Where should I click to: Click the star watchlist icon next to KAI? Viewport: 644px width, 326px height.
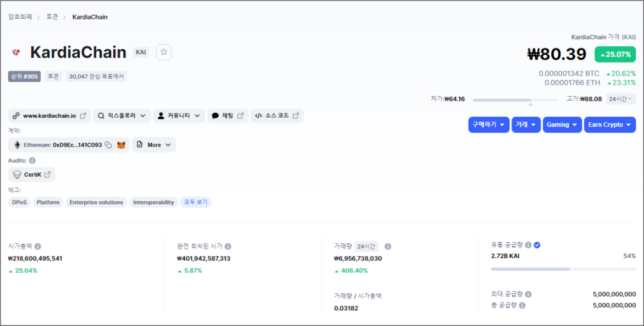click(163, 52)
